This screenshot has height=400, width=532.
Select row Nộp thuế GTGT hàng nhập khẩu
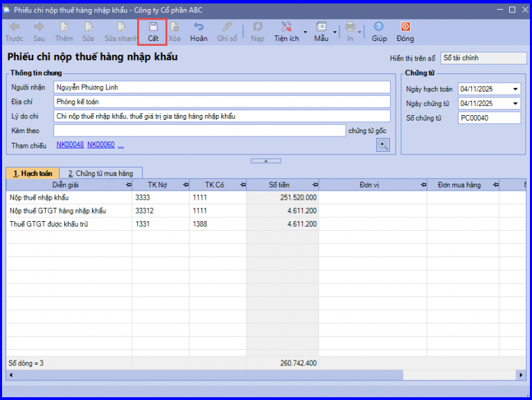click(x=266, y=211)
